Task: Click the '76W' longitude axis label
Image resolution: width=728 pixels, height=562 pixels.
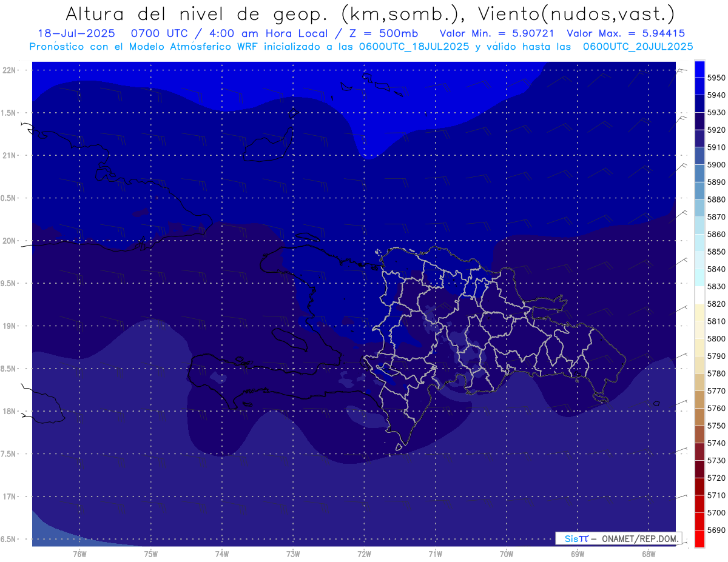Action: click(x=79, y=554)
